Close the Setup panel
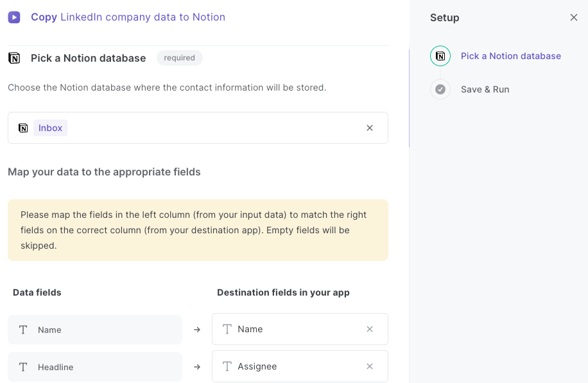 click(x=574, y=17)
